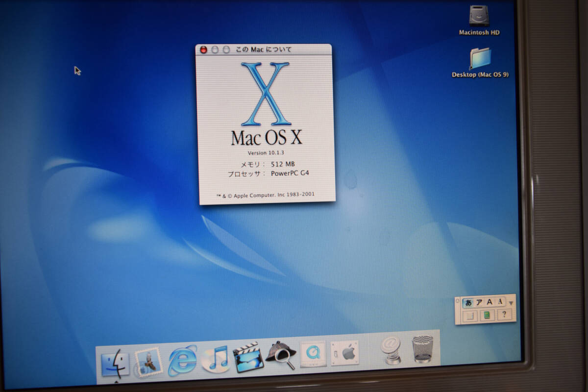This screenshot has height=392, width=588.
Task: Switch input to Katakana ア mode
Action: tap(479, 302)
